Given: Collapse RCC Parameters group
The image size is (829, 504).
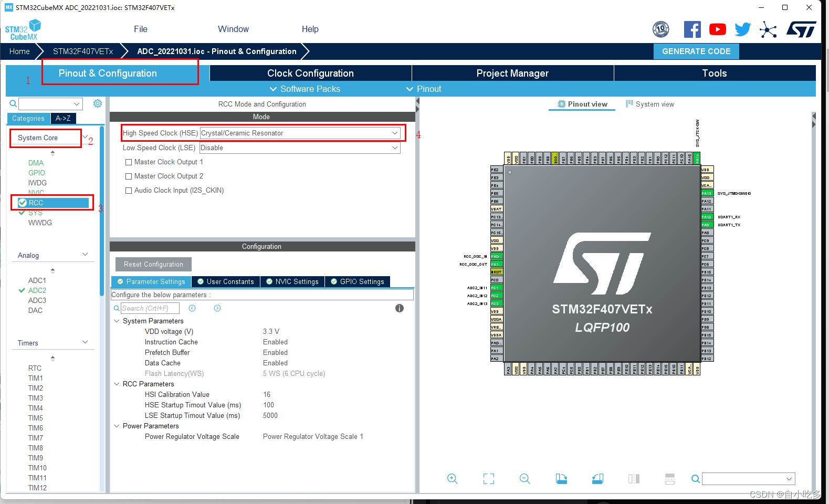Looking at the screenshot, I should coord(117,384).
